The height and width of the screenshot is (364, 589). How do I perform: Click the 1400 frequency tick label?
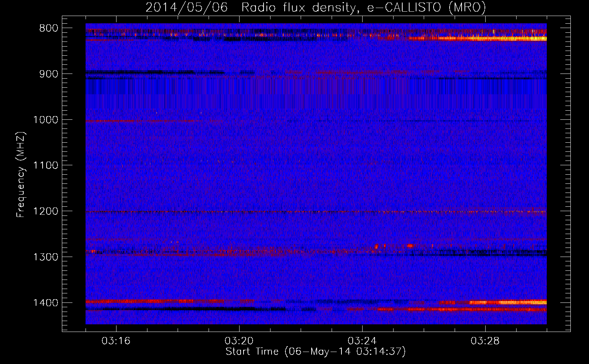tap(46, 303)
